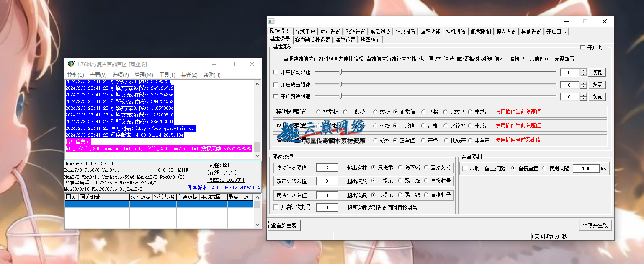Click the 1.76 server window title icon
644x264 pixels.
[x=71, y=64]
